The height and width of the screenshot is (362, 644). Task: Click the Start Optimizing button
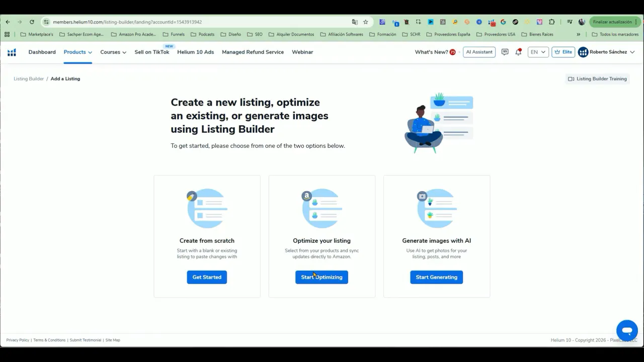[x=321, y=277]
